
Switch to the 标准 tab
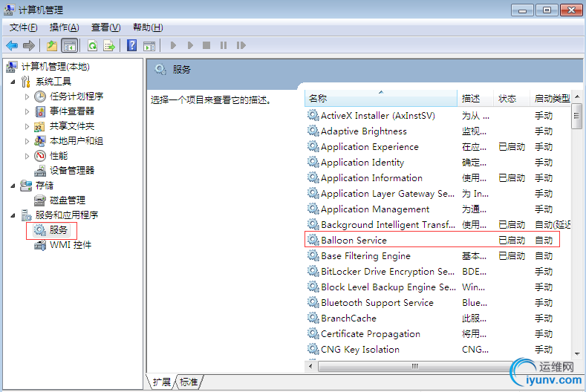189,382
